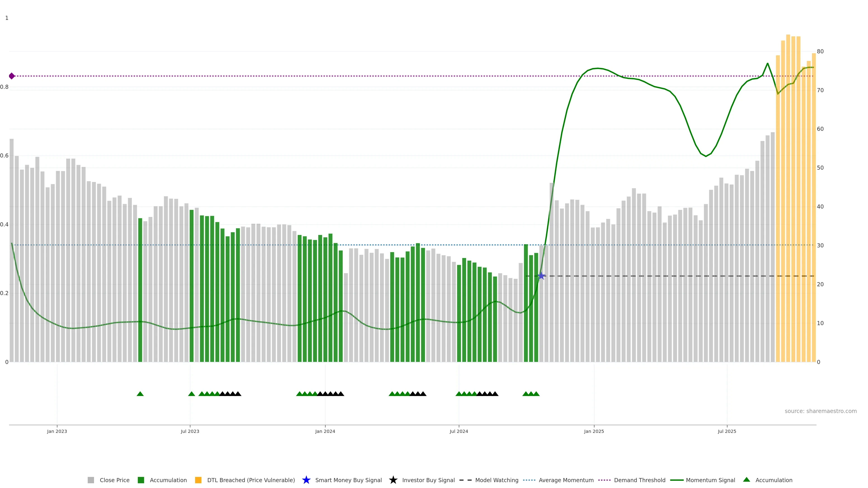Viewport: 868px width, 488px height.
Task: Click the green triangle Accumulation legend icon
Action: [x=746, y=480]
